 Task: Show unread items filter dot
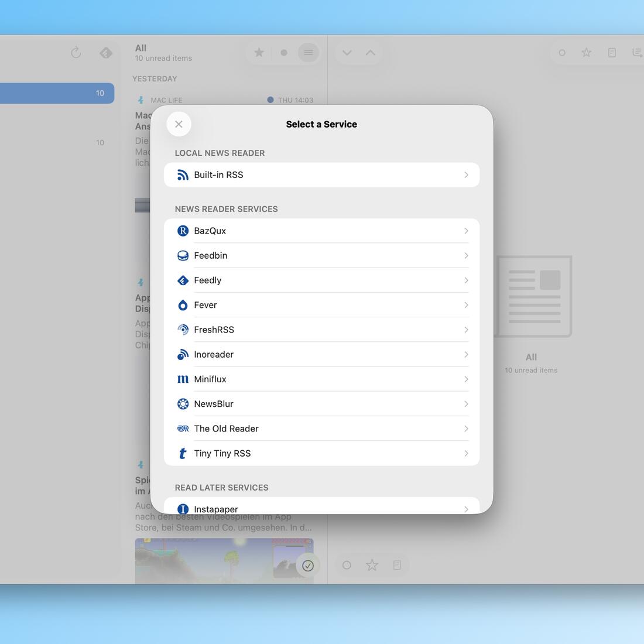(x=284, y=53)
